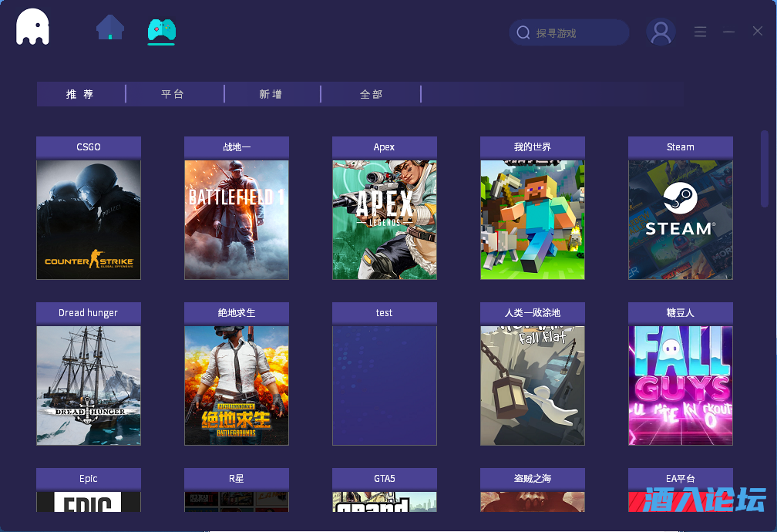Click the Epic title label
The height and width of the screenshot is (532, 777).
[89, 479]
